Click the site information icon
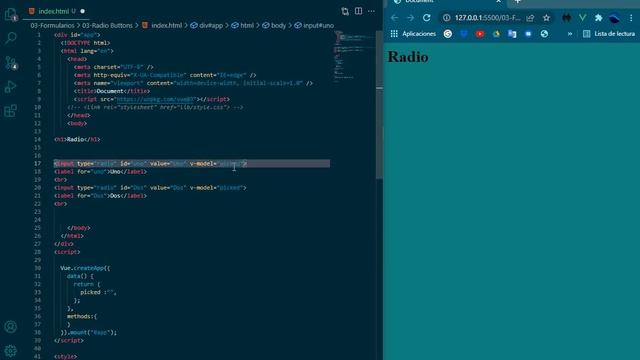The height and width of the screenshot is (360, 640). coord(447,18)
